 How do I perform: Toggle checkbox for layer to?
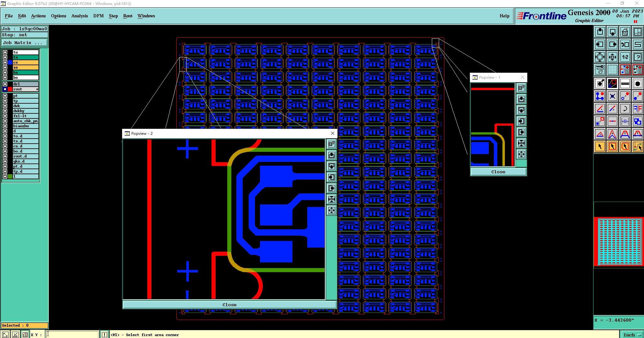coord(5,52)
